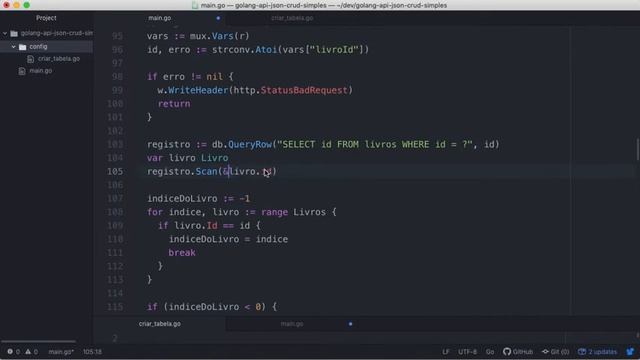The height and width of the screenshot is (360, 640).
Task: Click indiceDoLivro variable on line 107
Action: pyautogui.click(x=182, y=199)
